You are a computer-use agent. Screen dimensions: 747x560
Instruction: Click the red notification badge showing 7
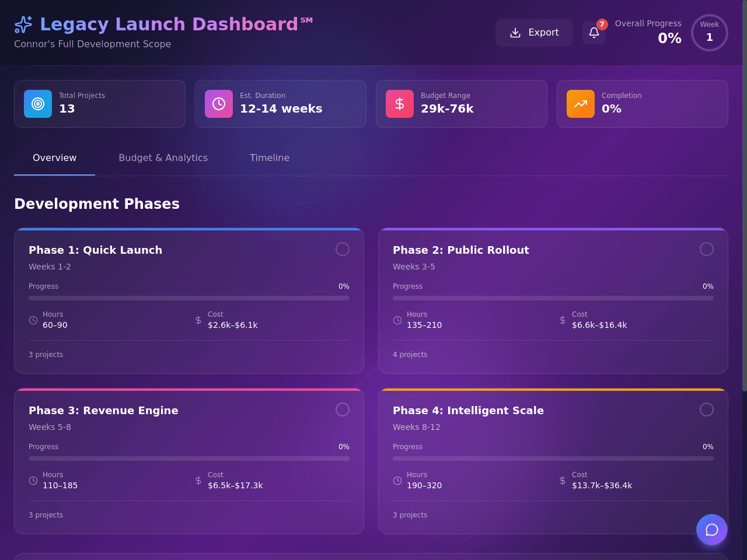click(602, 24)
